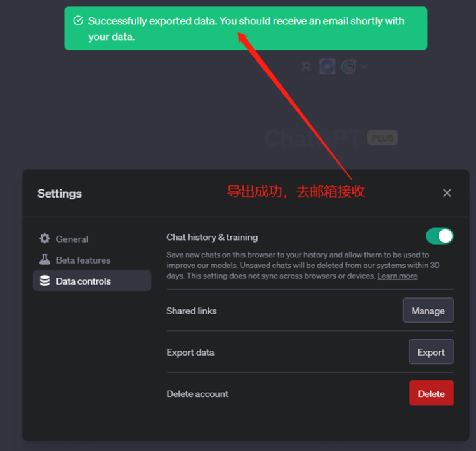Click the Export data button
This screenshot has height=451, width=476.
coord(431,352)
